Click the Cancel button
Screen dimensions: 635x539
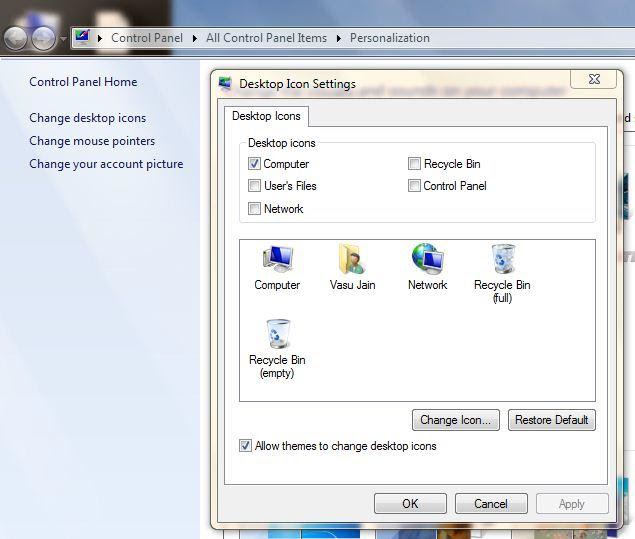[x=491, y=503]
